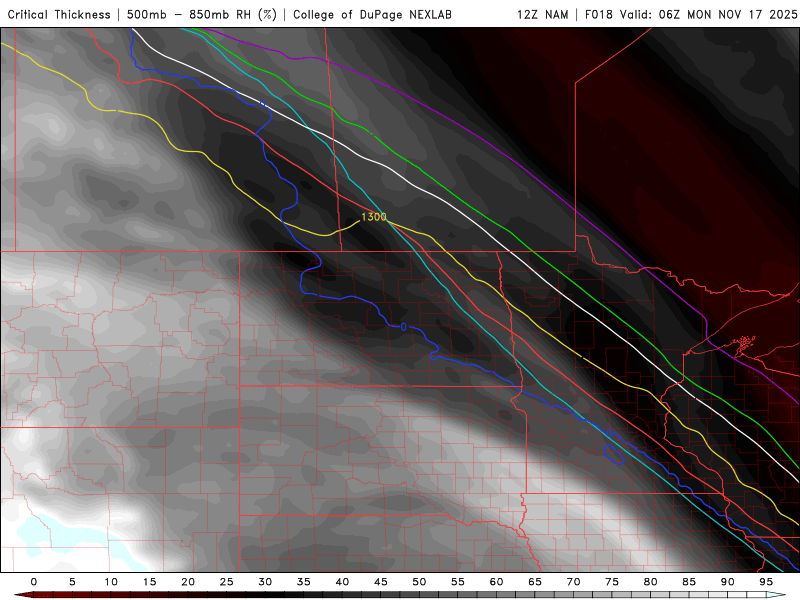Click the "50" value on the RH scale
800x600 pixels.
pyautogui.click(x=419, y=582)
